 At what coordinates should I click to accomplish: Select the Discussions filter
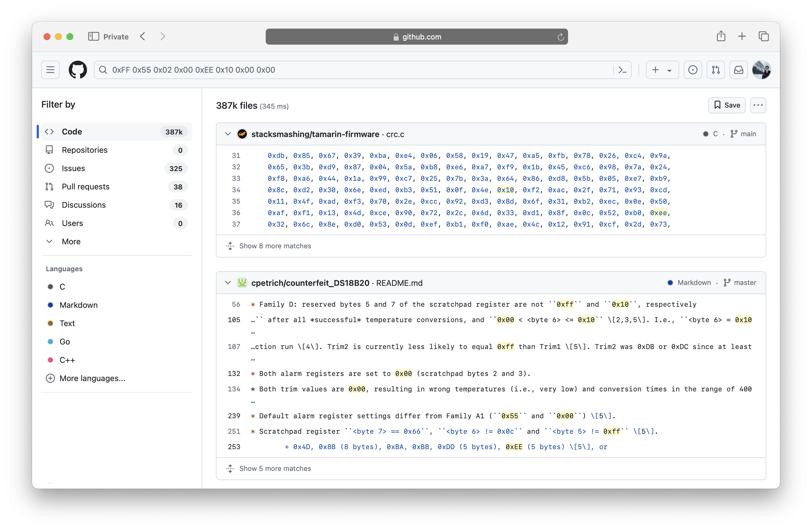click(x=116, y=205)
